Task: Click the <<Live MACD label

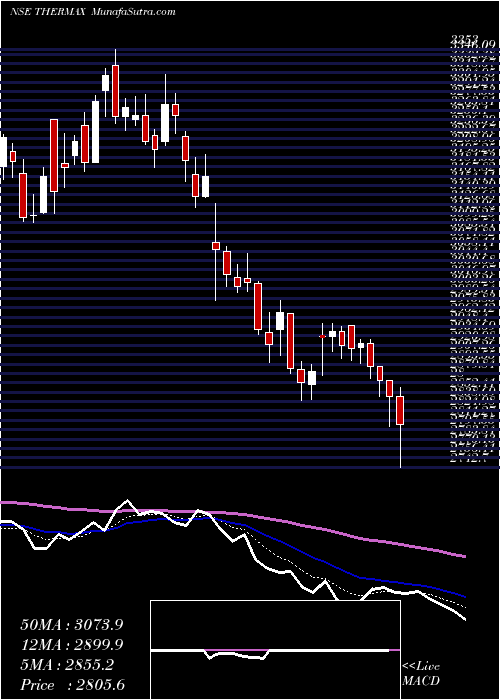Action: [421, 674]
